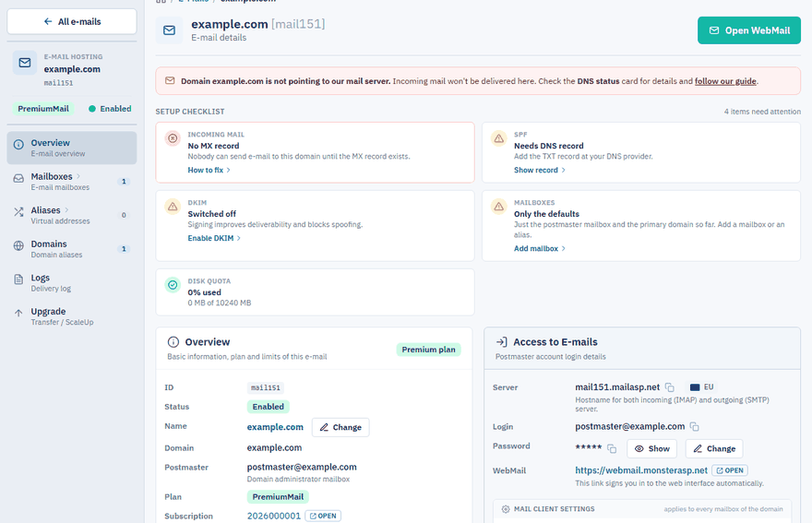The height and width of the screenshot is (523, 812).
Task: Click the Enabled status badge in Overview panel
Action: 269,407
